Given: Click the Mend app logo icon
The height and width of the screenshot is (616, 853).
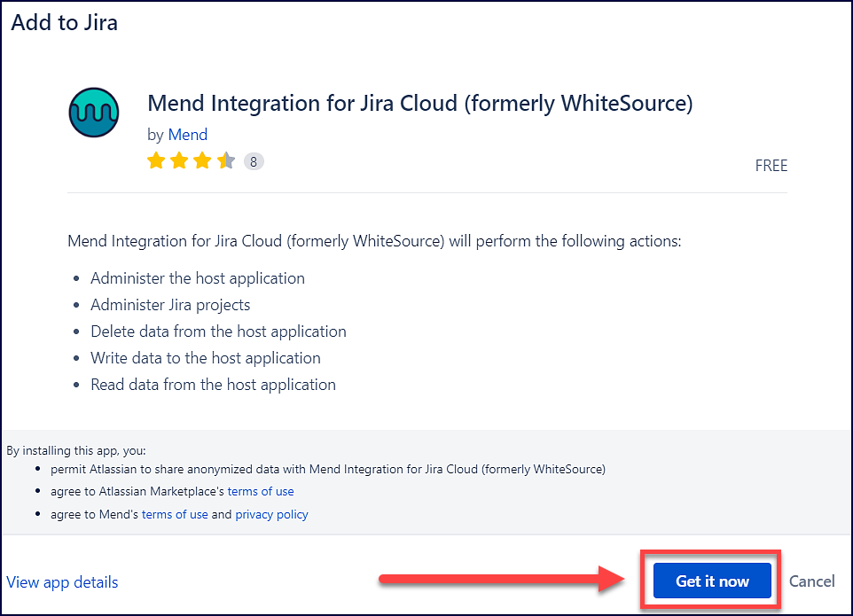Looking at the screenshot, I should coord(93,113).
